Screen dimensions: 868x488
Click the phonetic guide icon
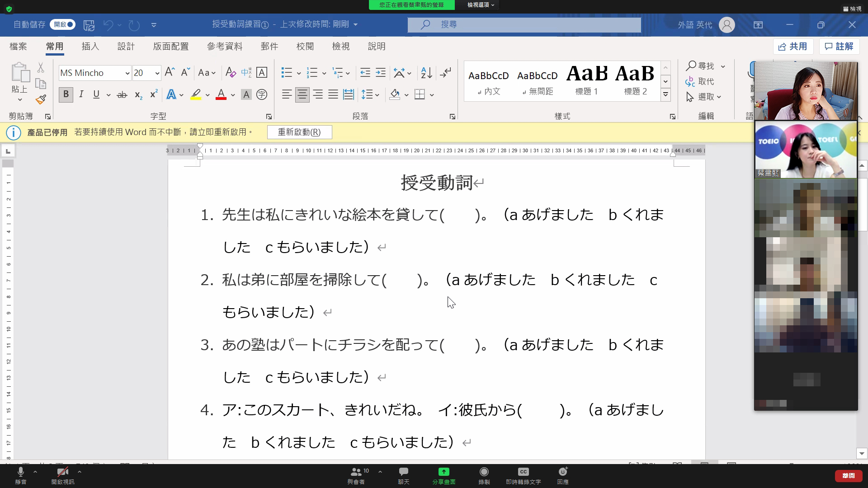coord(246,72)
